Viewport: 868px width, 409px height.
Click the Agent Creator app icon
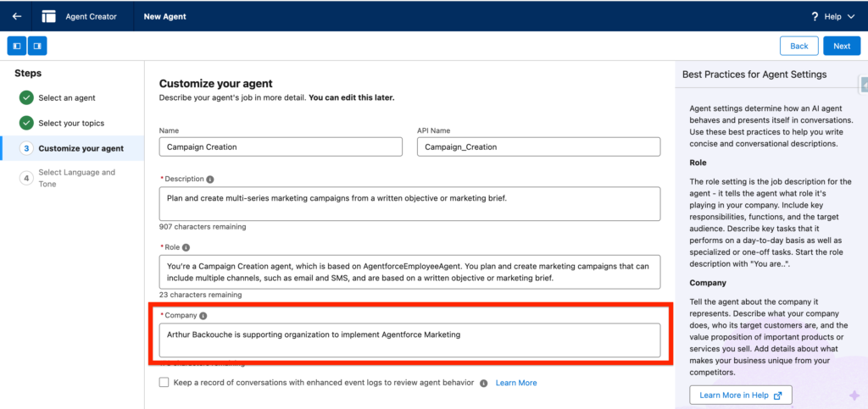point(49,16)
